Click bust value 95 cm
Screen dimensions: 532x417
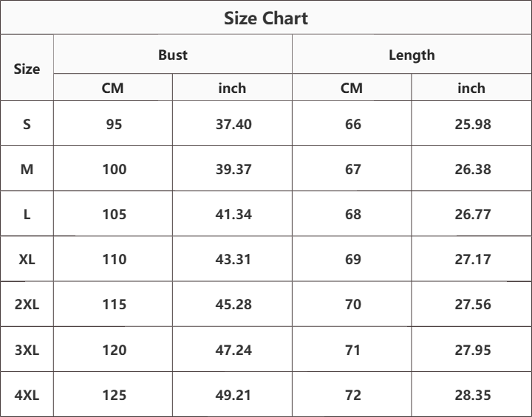point(114,124)
